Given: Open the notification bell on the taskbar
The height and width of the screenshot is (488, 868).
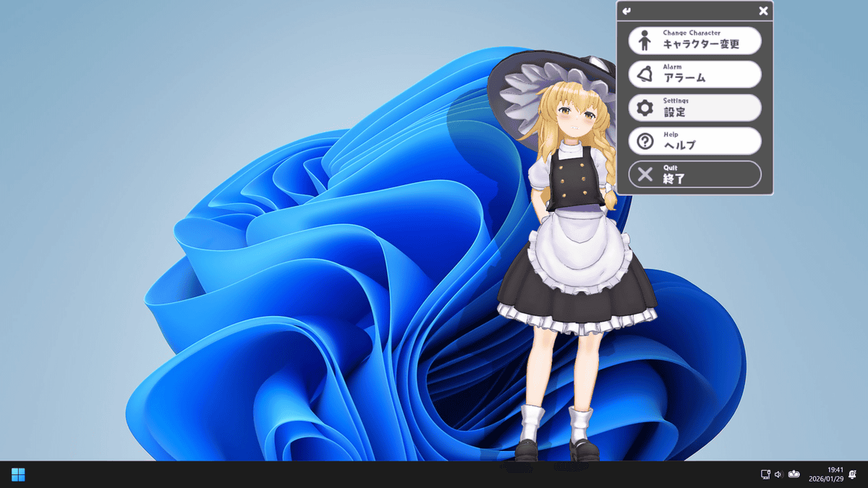Looking at the screenshot, I should coord(852,474).
